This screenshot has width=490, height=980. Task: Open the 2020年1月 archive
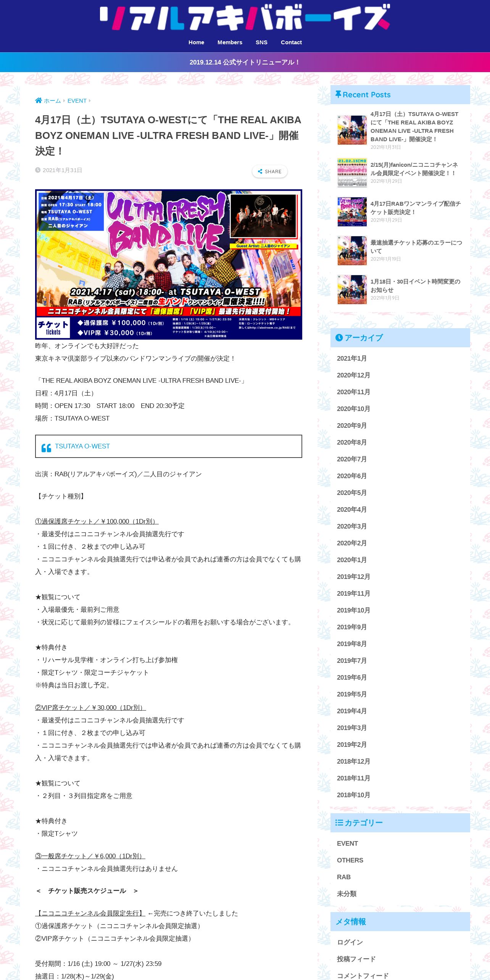click(x=351, y=560)
